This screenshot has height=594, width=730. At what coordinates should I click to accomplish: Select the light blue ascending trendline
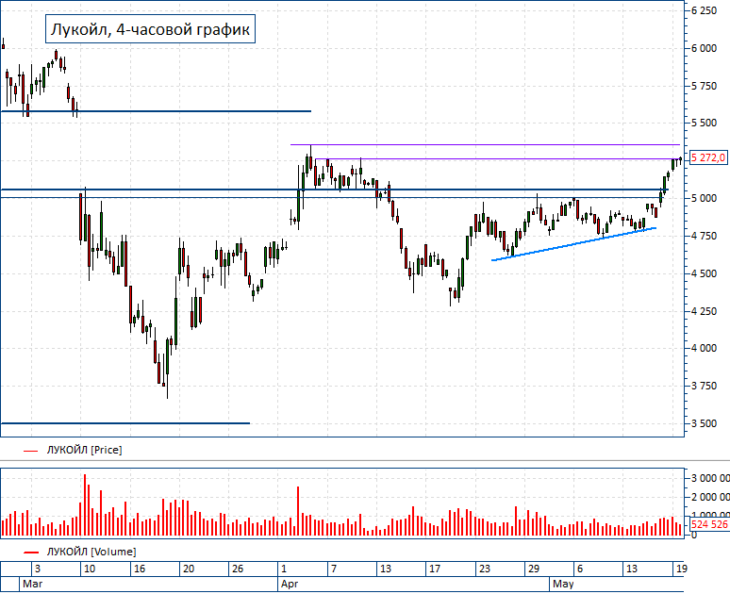[574, 244]
